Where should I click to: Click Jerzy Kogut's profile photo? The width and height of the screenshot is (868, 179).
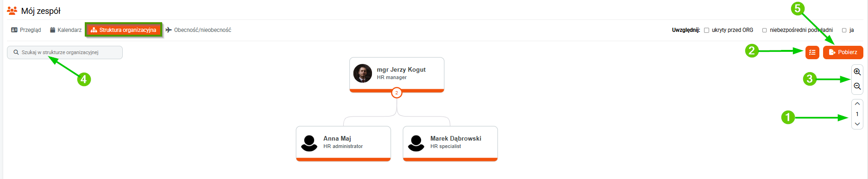[363, 74]
